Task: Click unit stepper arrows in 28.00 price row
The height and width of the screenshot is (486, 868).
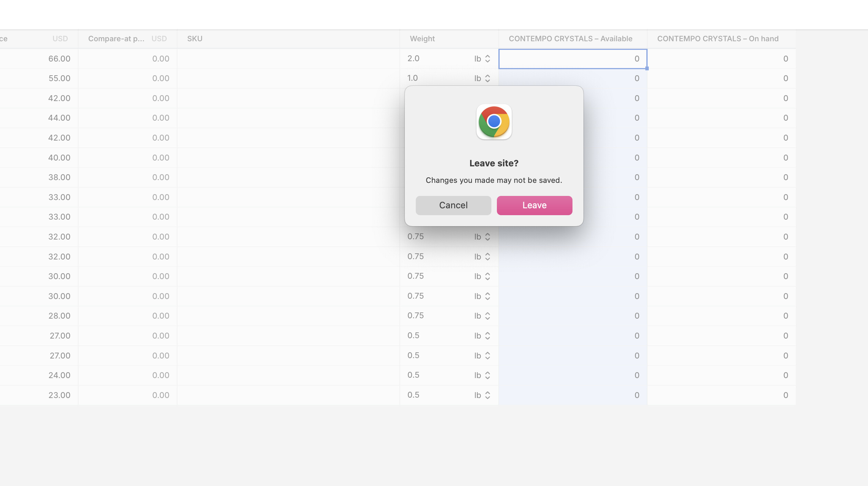Action: (x=487, y=316)
